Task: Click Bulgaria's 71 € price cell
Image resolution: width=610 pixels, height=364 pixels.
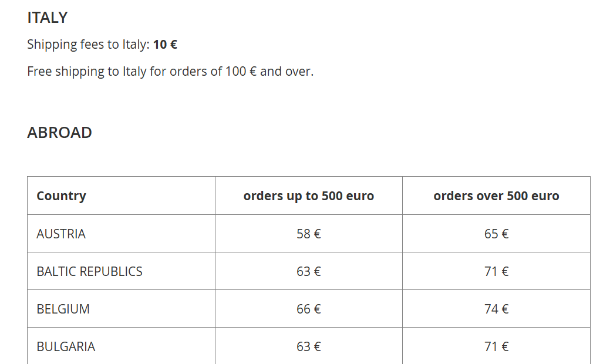Action: (x=496, y=346)
